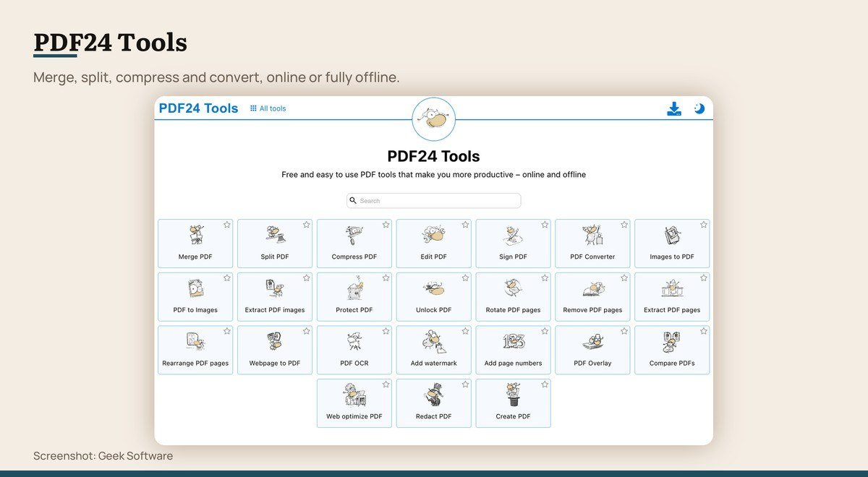Open the Split PDF tool icon
The image size is (868, 477).
coord(275,236)
